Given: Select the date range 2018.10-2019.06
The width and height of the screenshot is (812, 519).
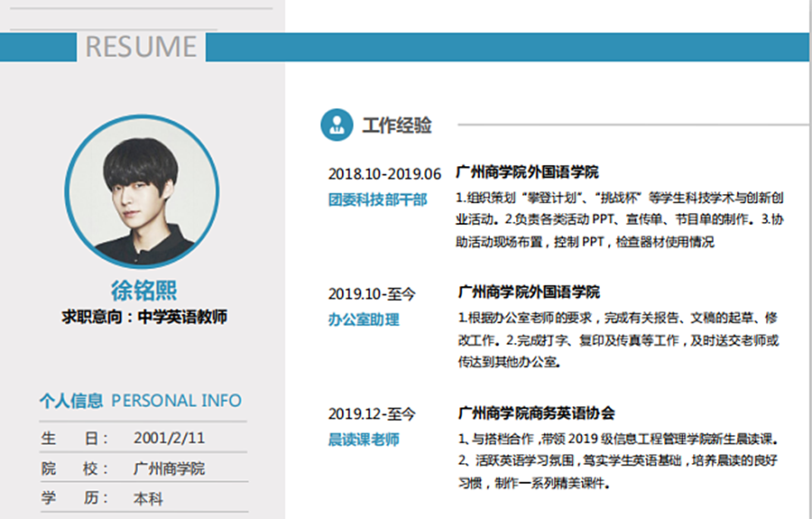Looking at the screenshot, I should coord(384,173).
